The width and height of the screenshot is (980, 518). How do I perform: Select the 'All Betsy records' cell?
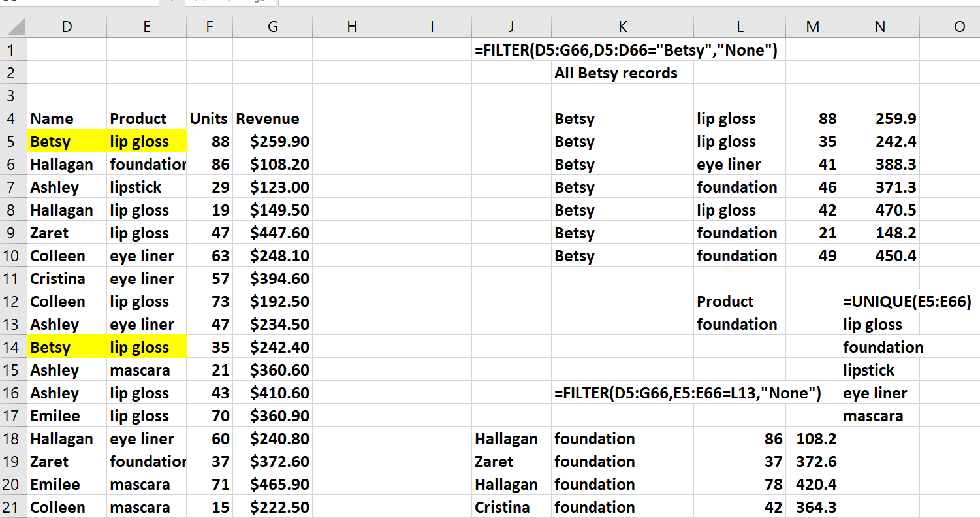point(616,73)
